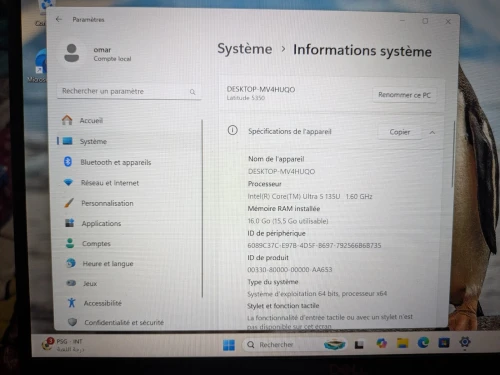Click the Bluetooth icon in sidebar
The height and width of the screenshot is (375, 500).
tap(68, 162)
